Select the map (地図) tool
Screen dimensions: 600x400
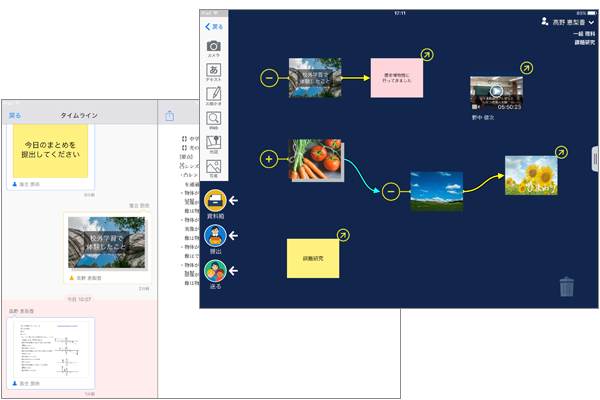214,144
